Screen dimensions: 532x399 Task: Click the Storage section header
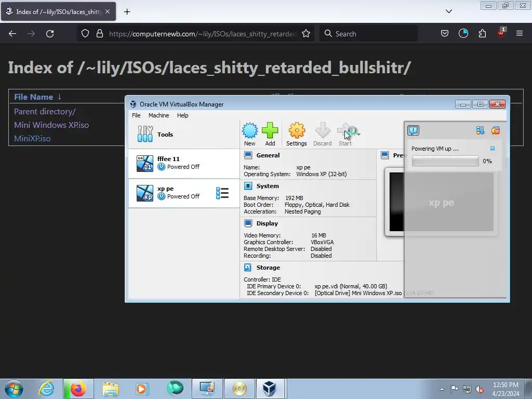coord(268,268)
